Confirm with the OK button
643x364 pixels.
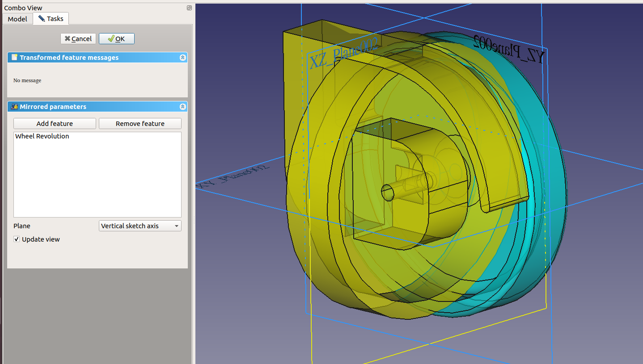(116, 39)
